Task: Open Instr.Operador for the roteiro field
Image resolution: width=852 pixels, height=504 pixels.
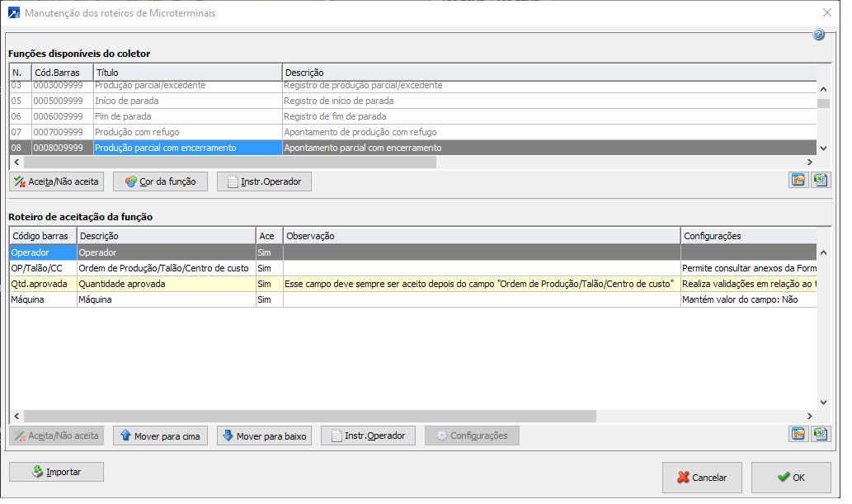Action: (x=368, y=436)
